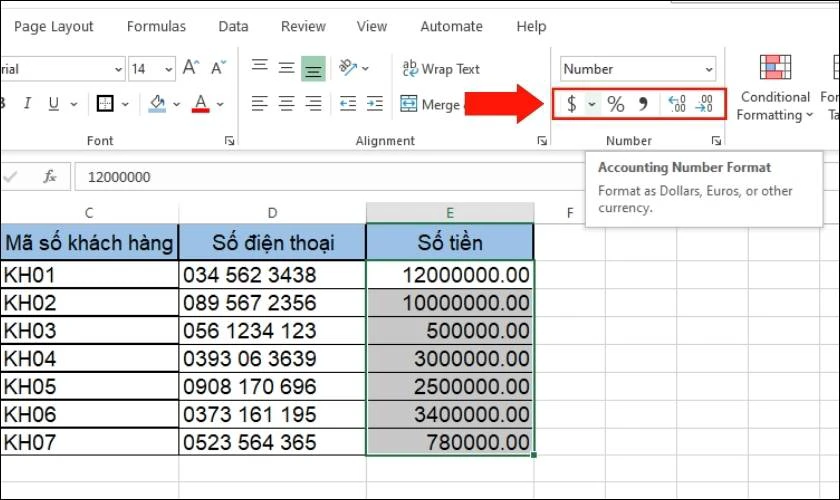Open Alignment settings dialog launcher

pos(542,141)
